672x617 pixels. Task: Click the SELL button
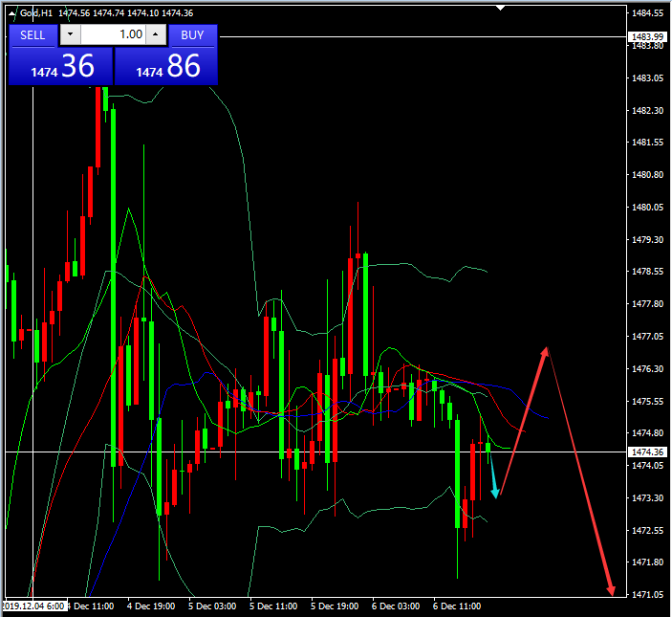tap(33, 35)
